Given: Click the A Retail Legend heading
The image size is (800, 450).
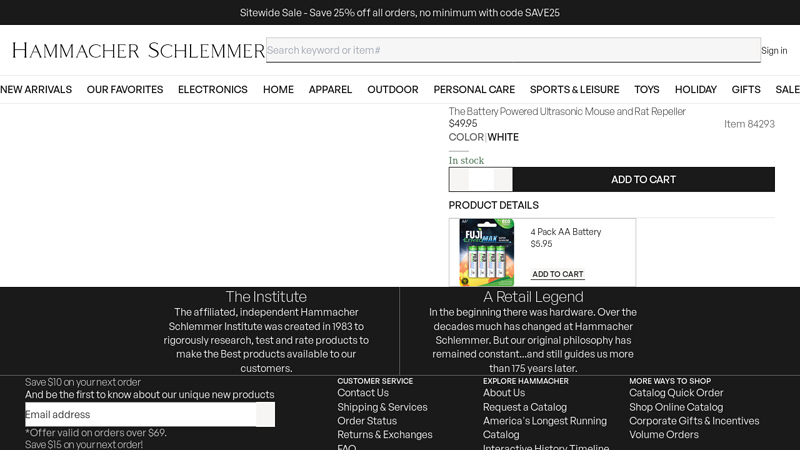Looking at the screenshot, I should 533,296.
